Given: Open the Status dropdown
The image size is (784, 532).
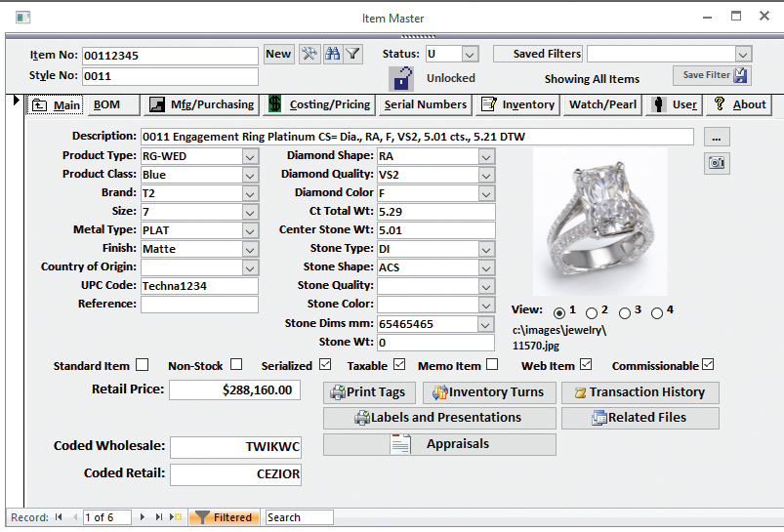Looking at the screenshot, I should coord(470,55).
